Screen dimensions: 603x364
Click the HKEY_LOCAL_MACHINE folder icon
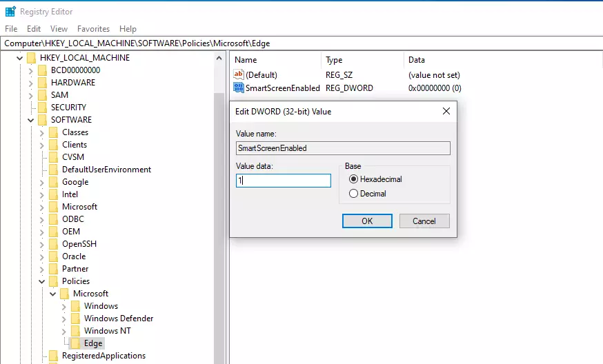[x=32, y=58]
